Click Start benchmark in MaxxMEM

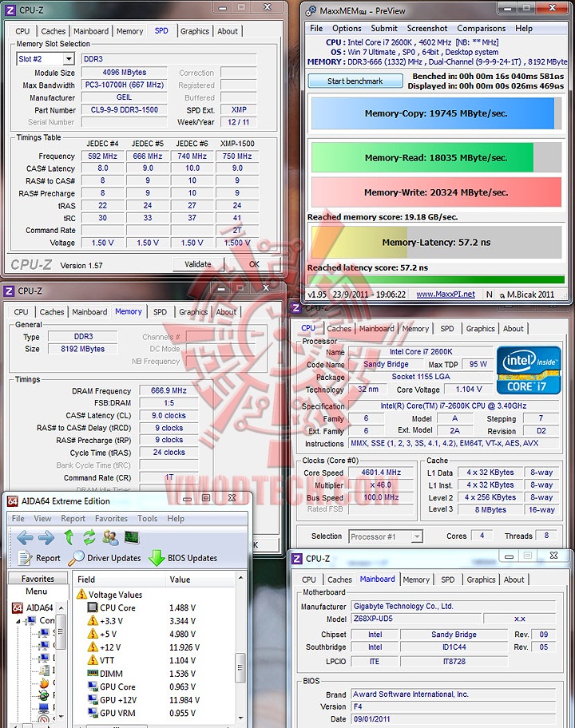coord(355,81)
